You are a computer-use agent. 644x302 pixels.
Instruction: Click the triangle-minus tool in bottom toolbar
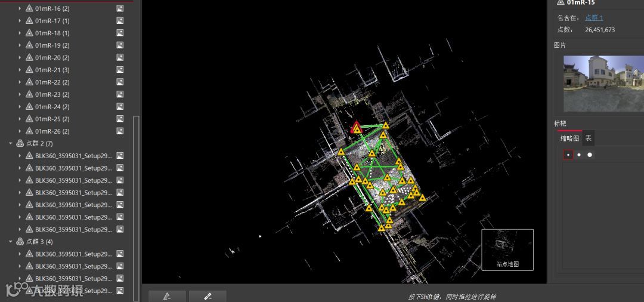[x=167, y=296]
